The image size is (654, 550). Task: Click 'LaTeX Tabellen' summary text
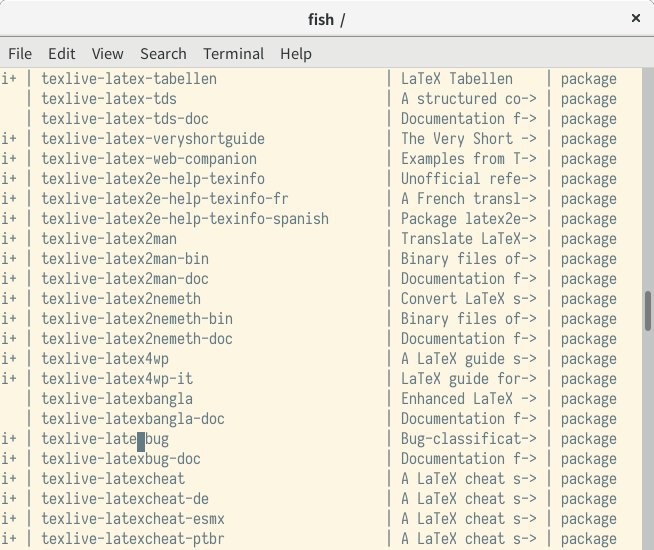click(x=457, y=79)
